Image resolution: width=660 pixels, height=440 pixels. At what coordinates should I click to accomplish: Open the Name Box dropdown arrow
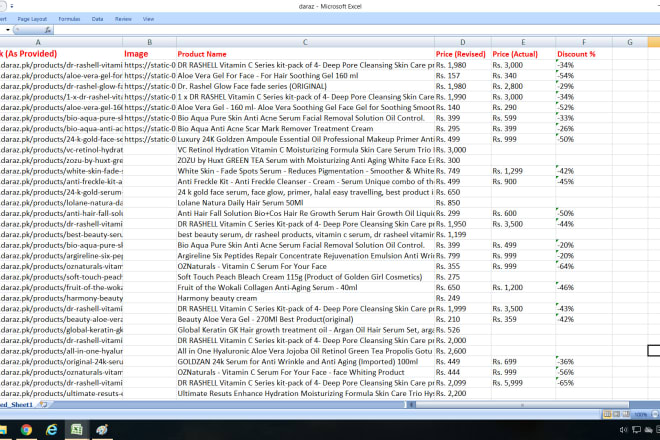pyautogui.click(x=8, y=30)
